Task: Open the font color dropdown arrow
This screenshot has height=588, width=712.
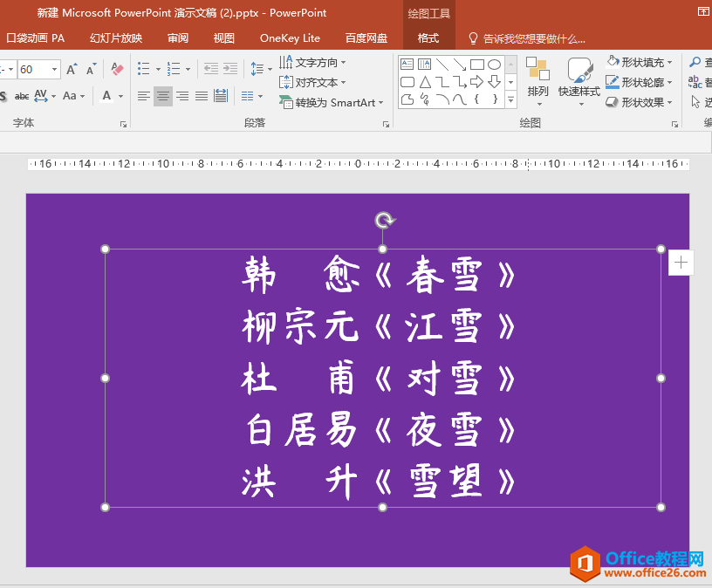Action: tap(120, 97)
